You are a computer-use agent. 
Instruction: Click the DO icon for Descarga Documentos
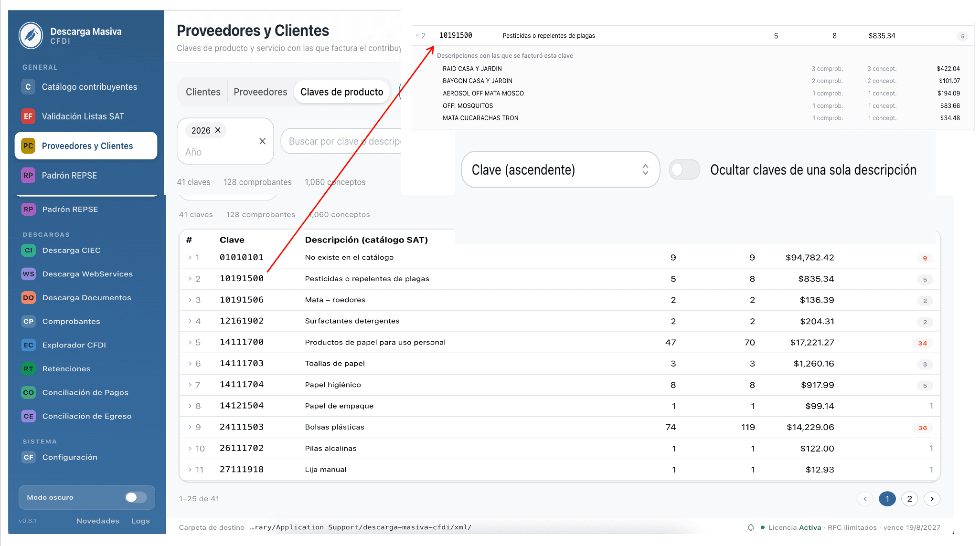click(x=29, y=298)
